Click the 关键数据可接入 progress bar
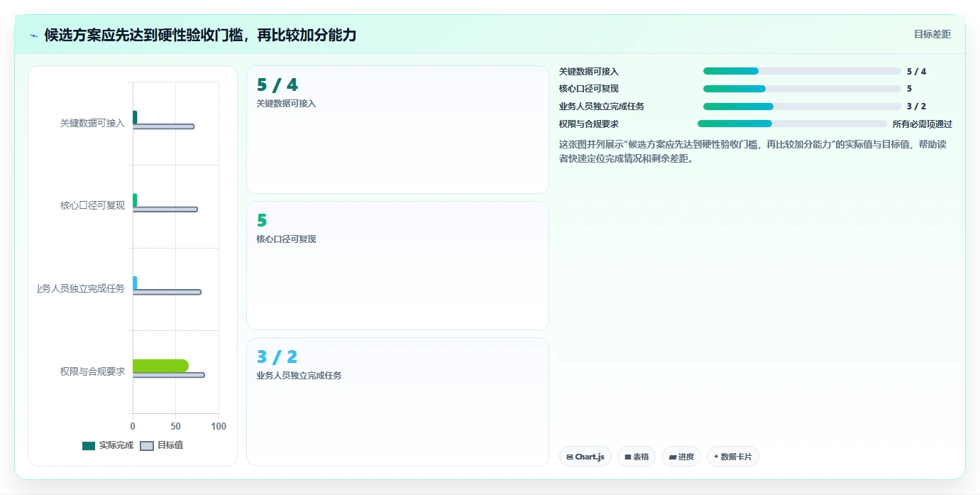The height and width of the screenshot is (495, 980). coord(802,71)
